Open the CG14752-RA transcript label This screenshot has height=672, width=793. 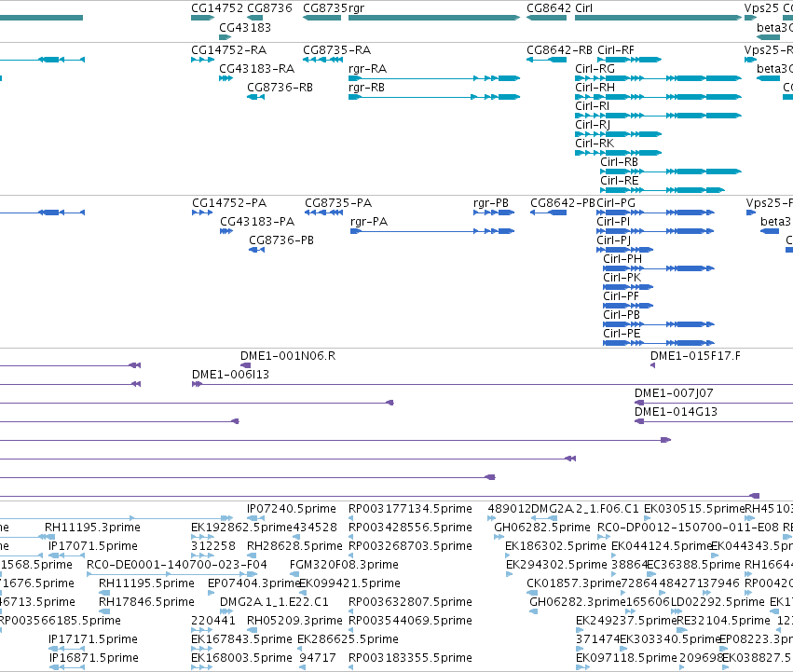228,50
